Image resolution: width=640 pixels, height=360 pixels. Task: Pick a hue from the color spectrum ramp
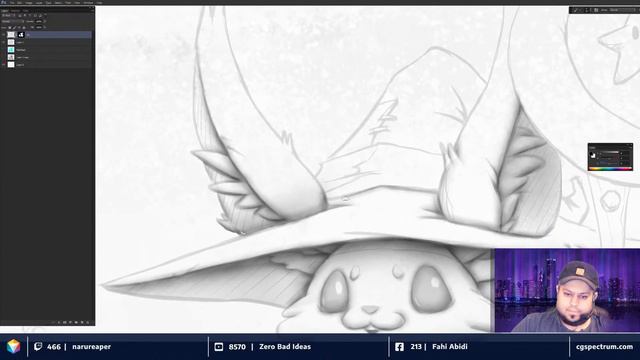click(611, 169)
